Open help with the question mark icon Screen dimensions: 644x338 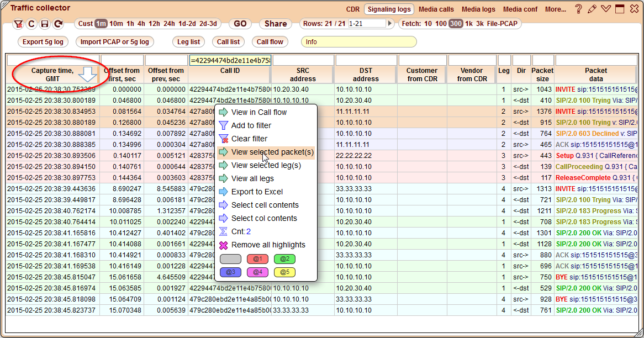click(x=578, y=9)
